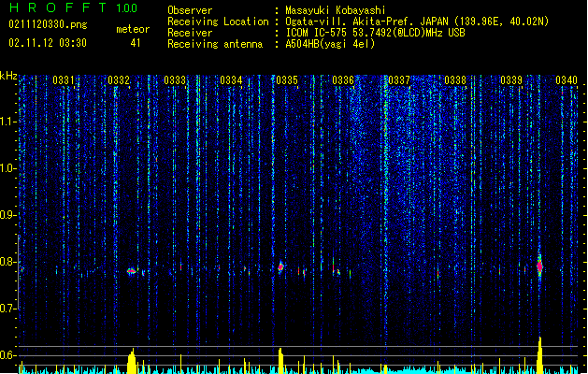Click the yellow power peak below the 0335 echo
588x374 pixels.
pyautogui.click(x=280, y=361)
